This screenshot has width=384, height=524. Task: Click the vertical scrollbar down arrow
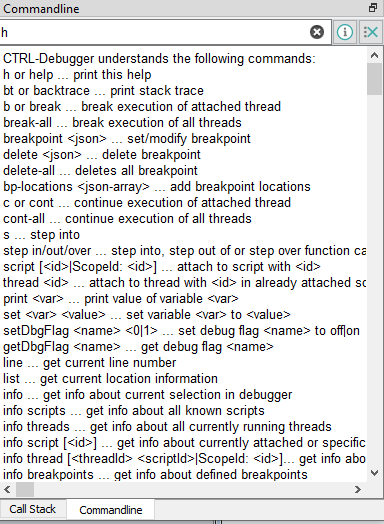point(374,473)
